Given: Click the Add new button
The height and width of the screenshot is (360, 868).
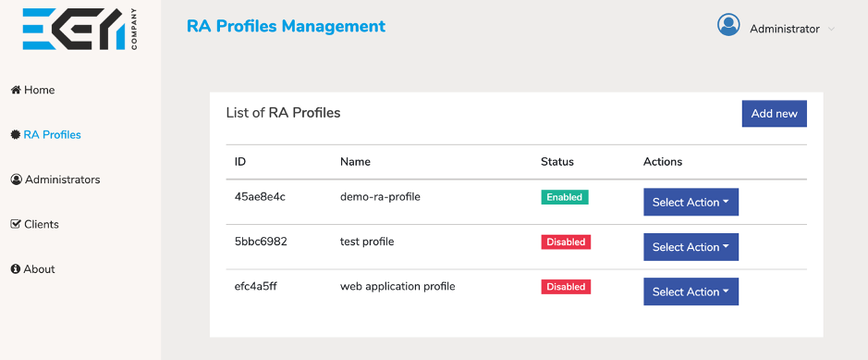Looking at the screenshot, I should pos(774,114).
